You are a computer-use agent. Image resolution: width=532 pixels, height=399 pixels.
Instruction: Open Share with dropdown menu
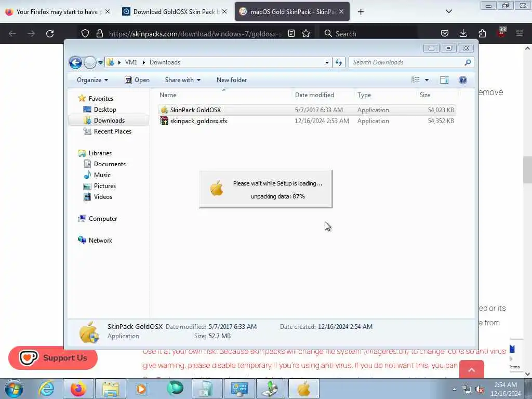coord(182,80)
